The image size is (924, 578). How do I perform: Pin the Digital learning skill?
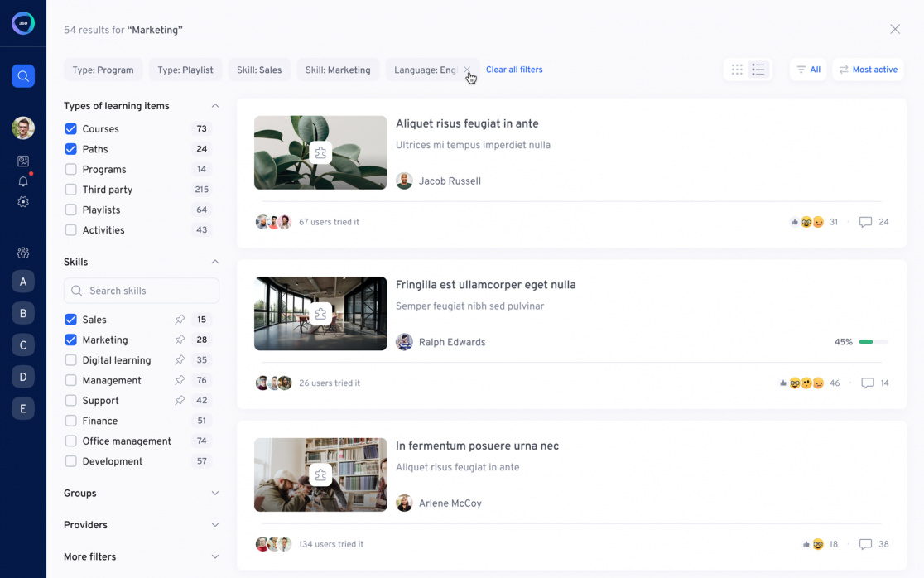(x=180, y=360)
